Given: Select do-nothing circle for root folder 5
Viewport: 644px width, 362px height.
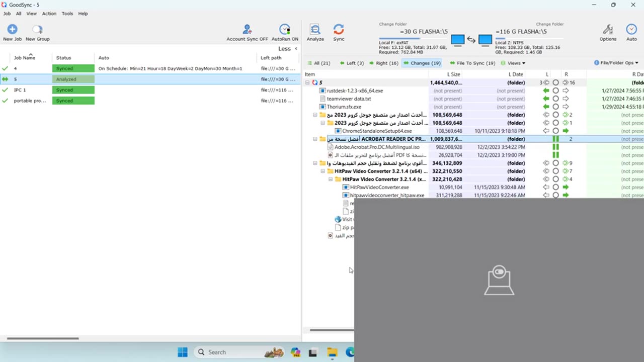Looking at the screenshot, I should click(x=556, y=82).
